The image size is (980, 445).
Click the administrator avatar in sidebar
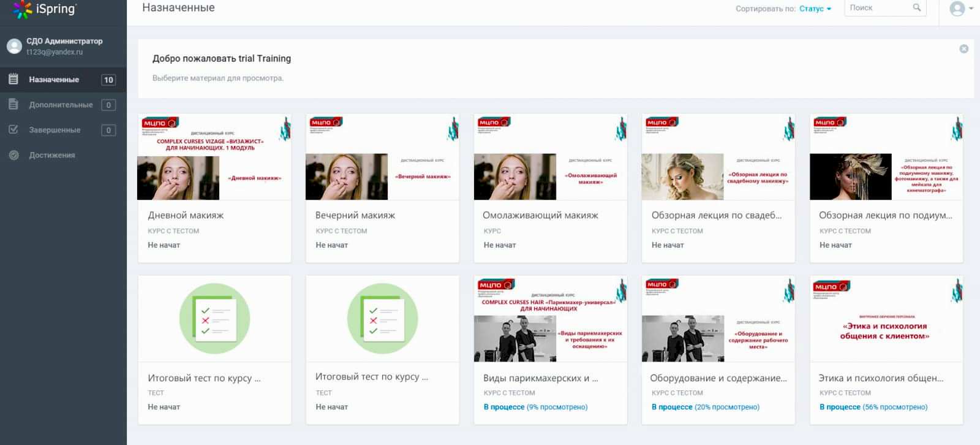tap(13, 46)
